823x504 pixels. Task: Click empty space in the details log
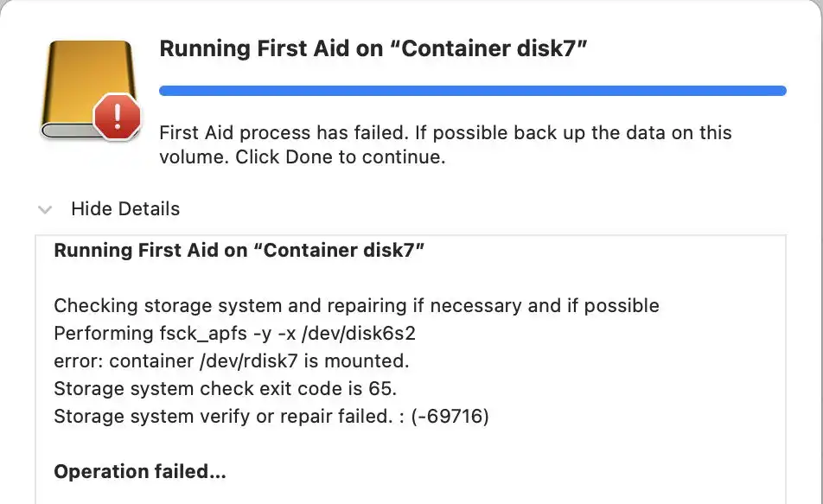pos(605,450)
